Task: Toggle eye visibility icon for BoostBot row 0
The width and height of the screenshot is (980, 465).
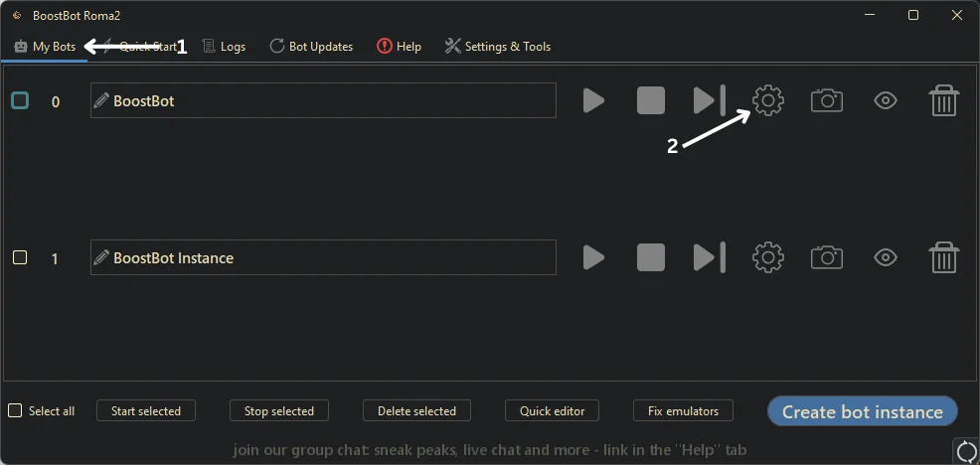Action: (x=886, y=100)
